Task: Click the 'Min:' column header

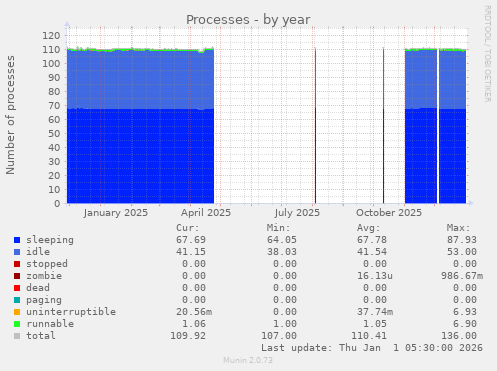Action: 278,228
